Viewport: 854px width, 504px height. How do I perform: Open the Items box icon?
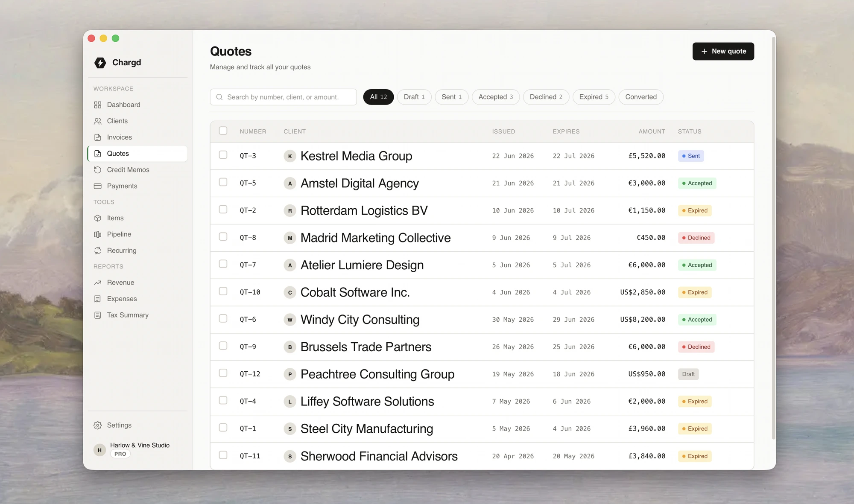[98, 218]
